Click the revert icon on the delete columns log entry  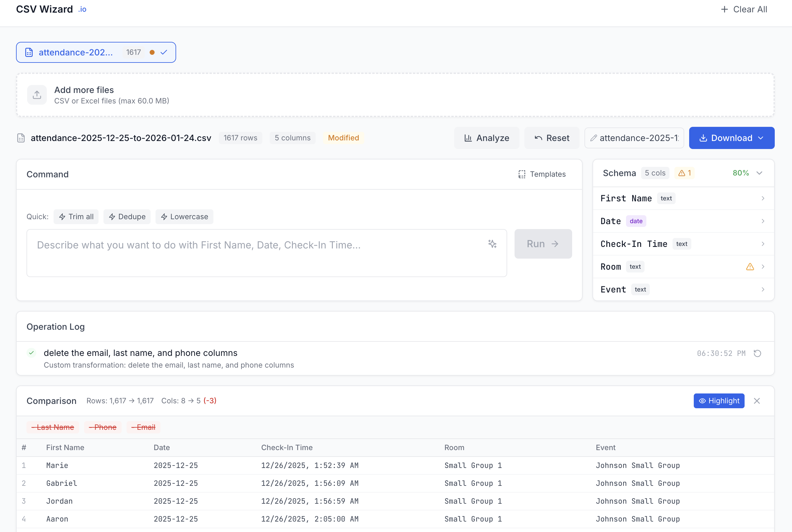(x=758, y=353)
